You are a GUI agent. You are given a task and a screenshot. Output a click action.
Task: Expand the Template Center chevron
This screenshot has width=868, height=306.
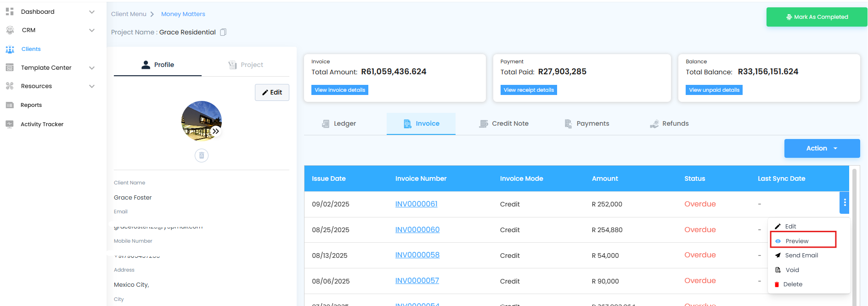(x=92, y=68)
